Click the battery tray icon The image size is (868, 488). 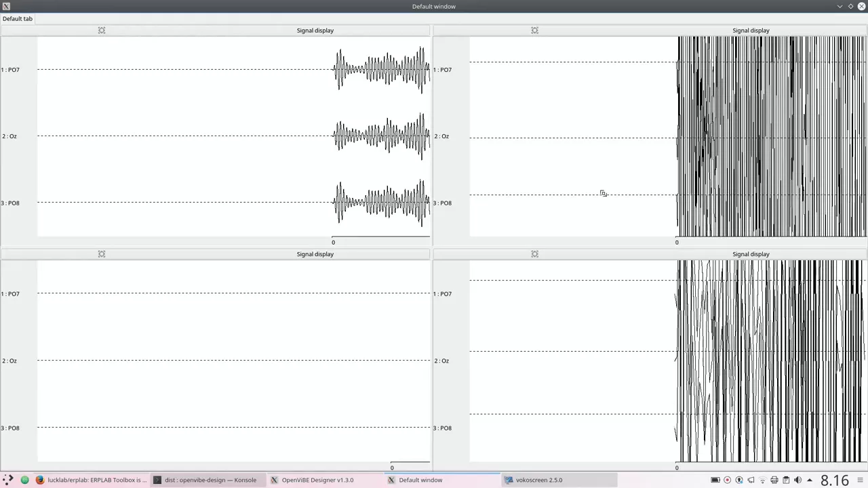click(x=715, y=480)
